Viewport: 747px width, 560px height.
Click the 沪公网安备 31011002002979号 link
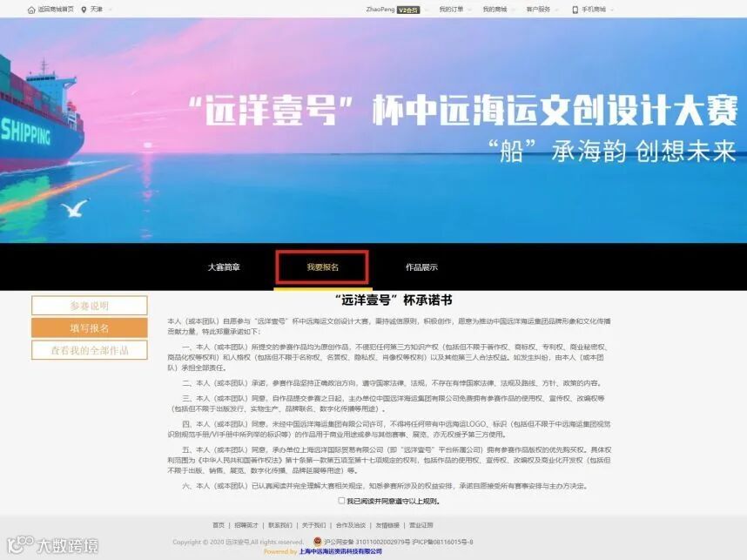tap(367, 542)
